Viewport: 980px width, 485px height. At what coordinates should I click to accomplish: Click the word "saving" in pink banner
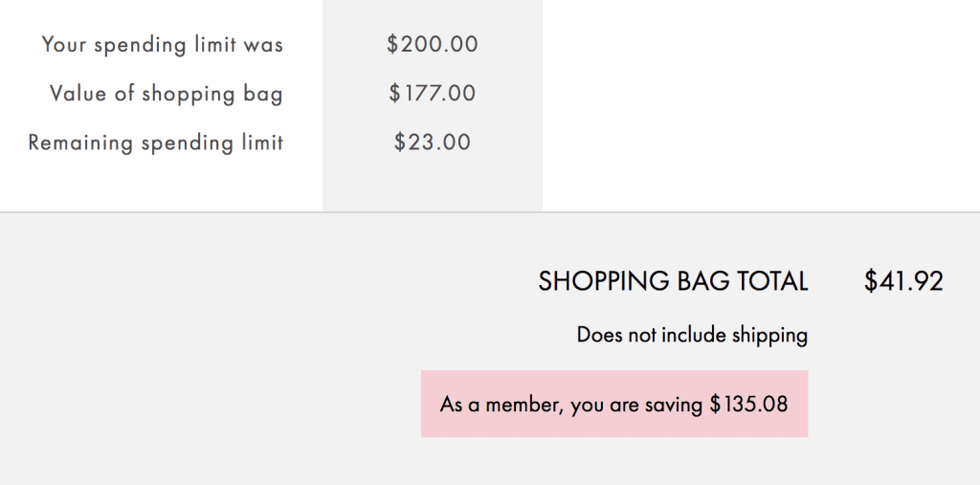coord(674,405)
